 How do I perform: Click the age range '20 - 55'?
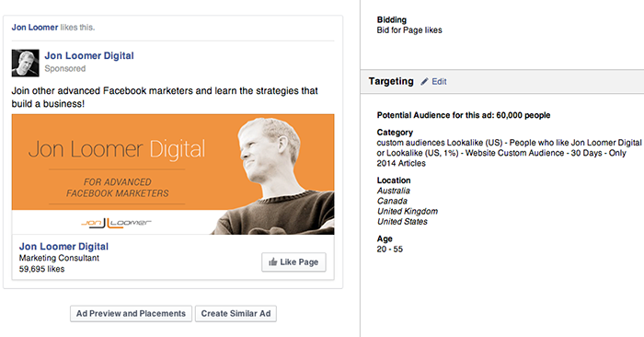click(x=390, y=250)
